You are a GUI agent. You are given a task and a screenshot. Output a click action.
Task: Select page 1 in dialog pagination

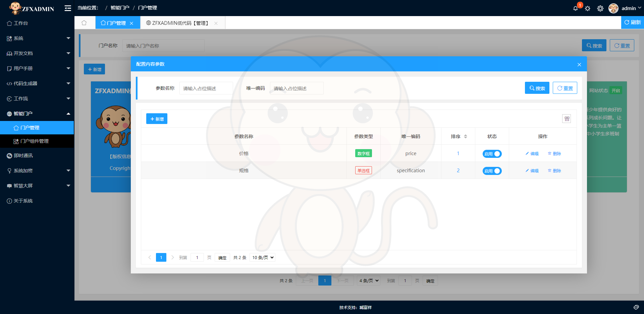pyautogui.click(x=161, y=257)
